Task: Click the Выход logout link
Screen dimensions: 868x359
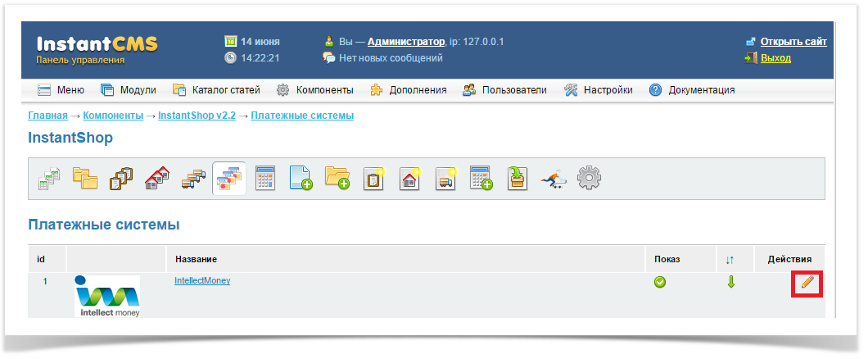Action: tap(775, 58)
